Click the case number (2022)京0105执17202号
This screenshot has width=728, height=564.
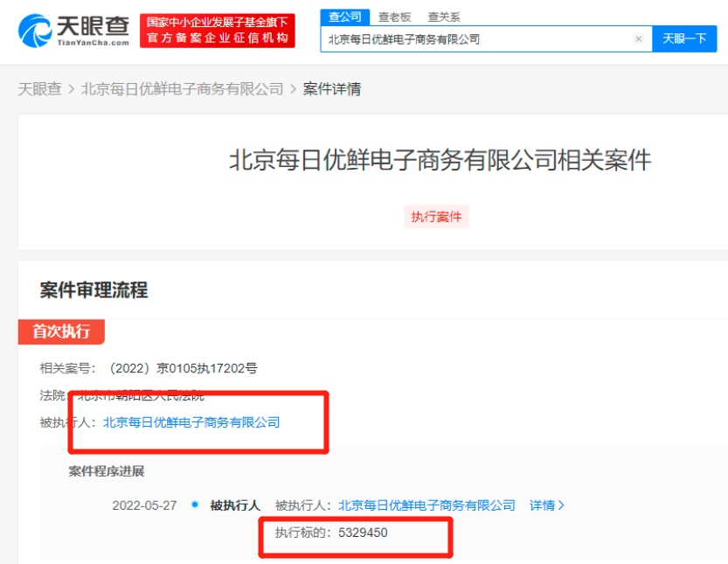click(x=183, y=368)
